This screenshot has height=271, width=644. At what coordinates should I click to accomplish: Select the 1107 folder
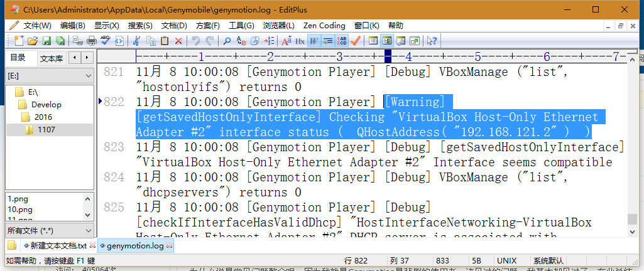point(41,130)
